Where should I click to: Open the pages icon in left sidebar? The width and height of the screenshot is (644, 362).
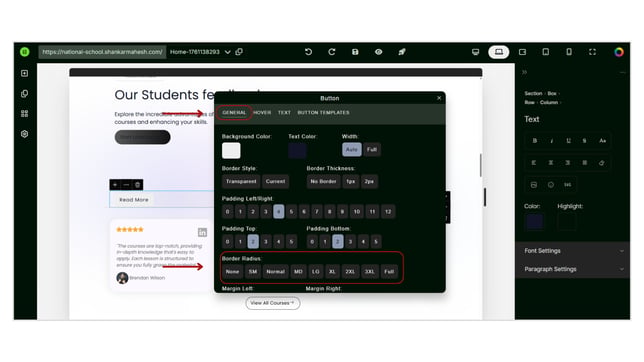tap(25, 94)
